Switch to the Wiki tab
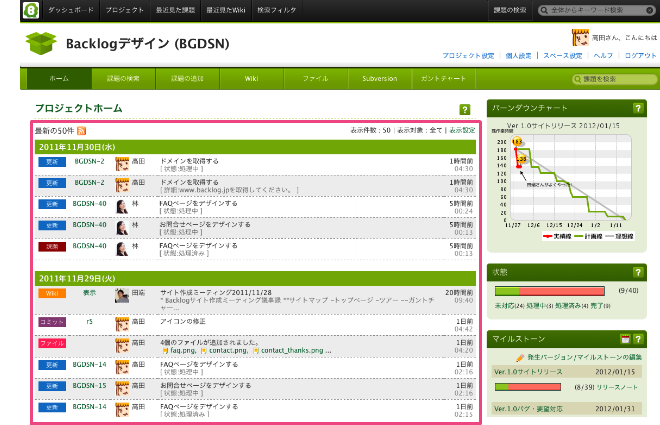Image resolution: width=660 pixels, height=425 pixels. pos(252,79)
